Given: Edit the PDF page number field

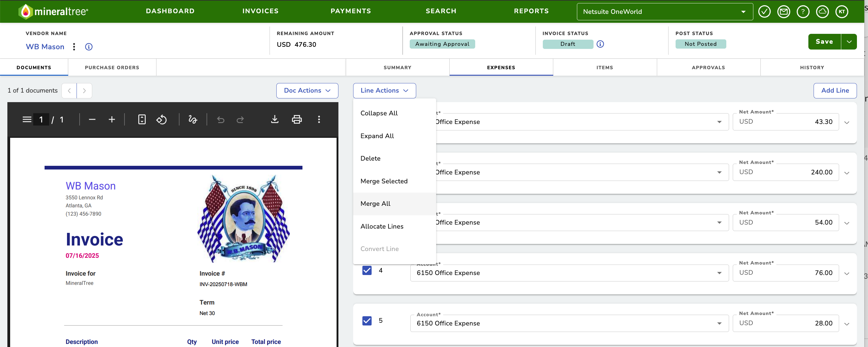Looking at the screenshot, I should [x=41, y=119].
